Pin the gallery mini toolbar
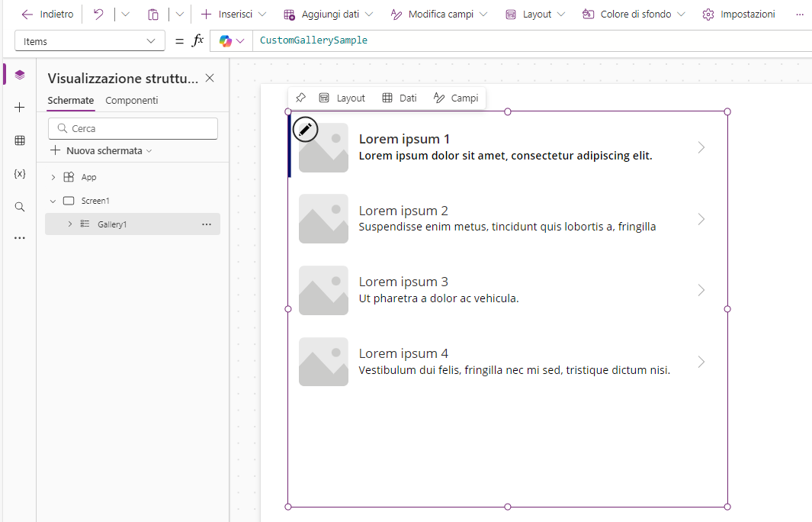The height and width of the screenshot is (522, 812). (x=300, y=98)
